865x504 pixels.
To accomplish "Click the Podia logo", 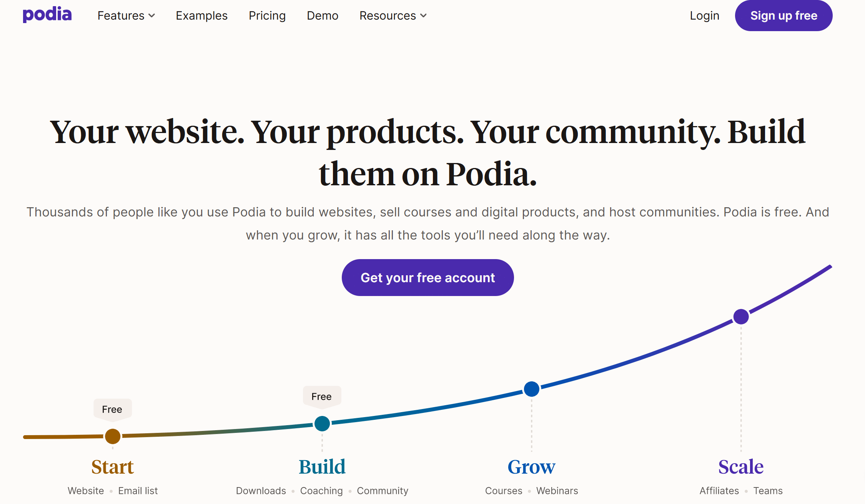I will point(47,15).
